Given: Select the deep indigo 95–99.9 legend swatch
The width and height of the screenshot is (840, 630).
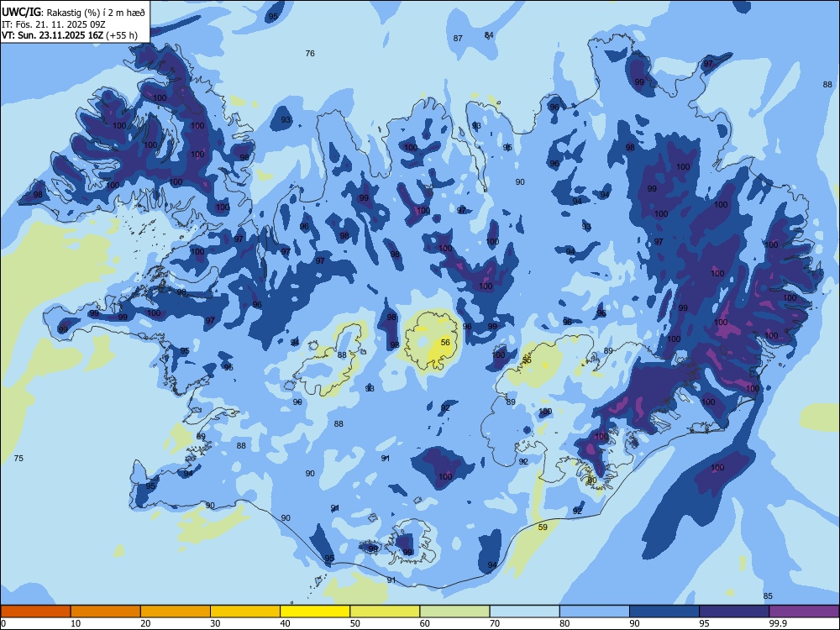Looking at the screenshot, I should 734,612.
